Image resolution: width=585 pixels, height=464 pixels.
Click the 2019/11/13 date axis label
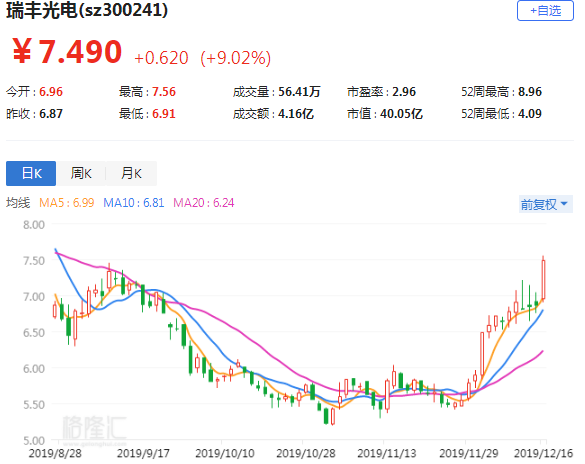(387, 454)
